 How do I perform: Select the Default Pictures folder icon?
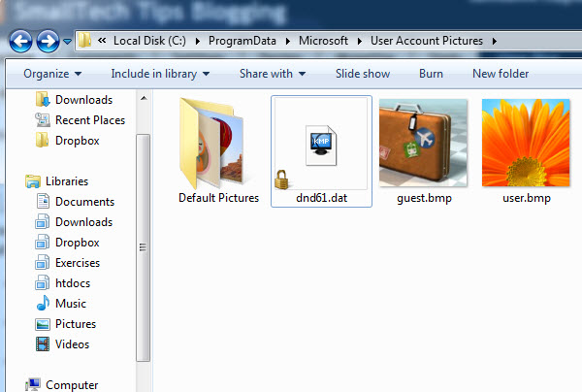211,143
